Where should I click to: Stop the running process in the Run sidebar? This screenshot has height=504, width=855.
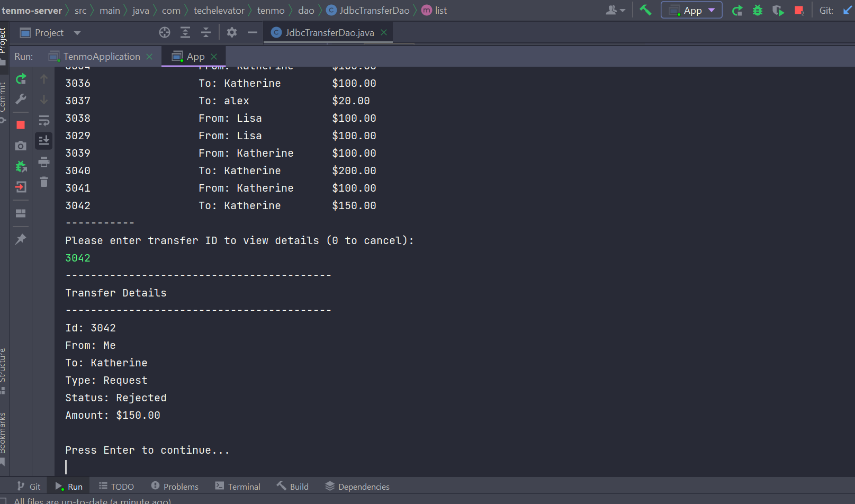21,125
